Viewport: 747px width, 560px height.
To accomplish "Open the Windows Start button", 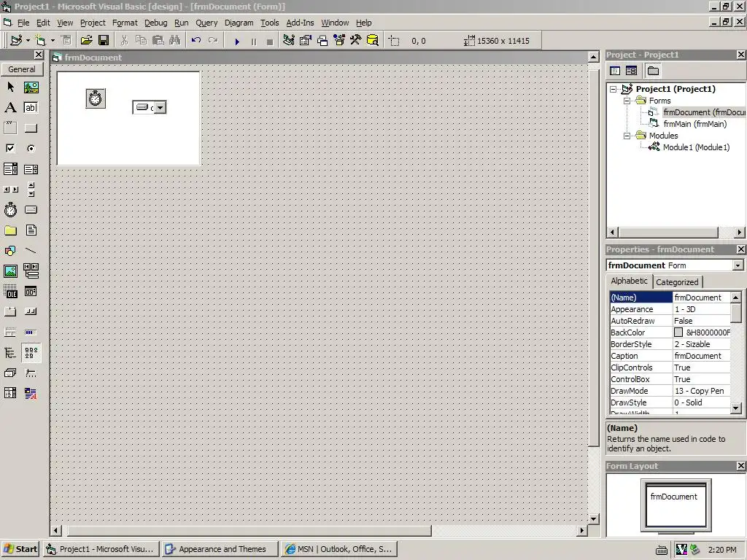I will (20, 549).
